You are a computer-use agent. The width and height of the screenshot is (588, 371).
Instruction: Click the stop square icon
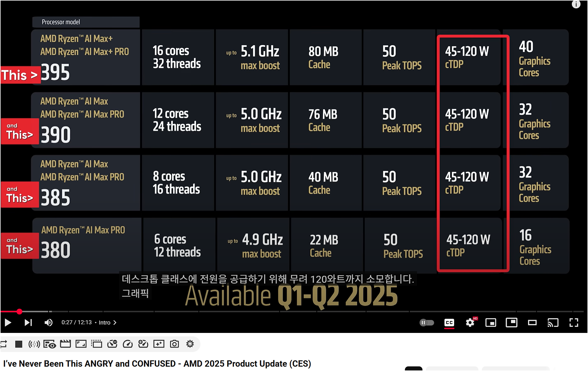[x=19, y=344]
